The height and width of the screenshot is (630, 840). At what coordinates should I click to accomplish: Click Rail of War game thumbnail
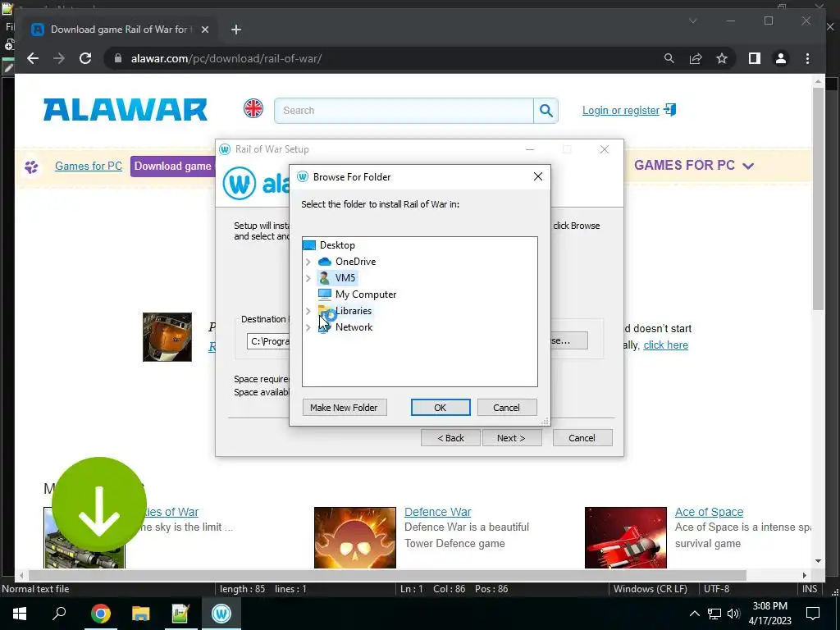coord(167,337)
